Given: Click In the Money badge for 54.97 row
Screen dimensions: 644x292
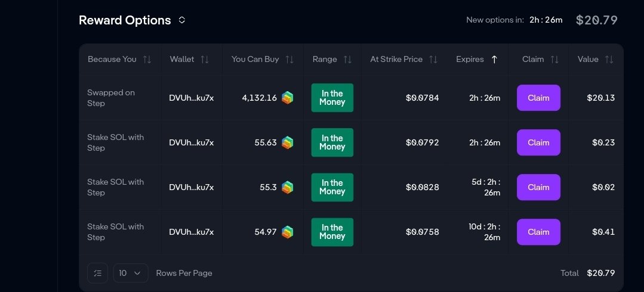Looking at the screenshot, I should pos(332,232).
